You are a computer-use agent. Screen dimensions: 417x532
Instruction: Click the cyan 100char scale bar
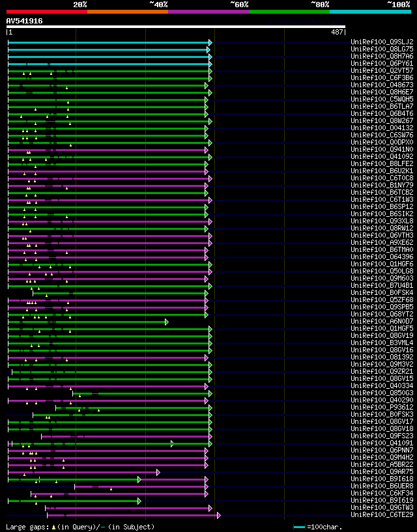[x=299, y=527]
